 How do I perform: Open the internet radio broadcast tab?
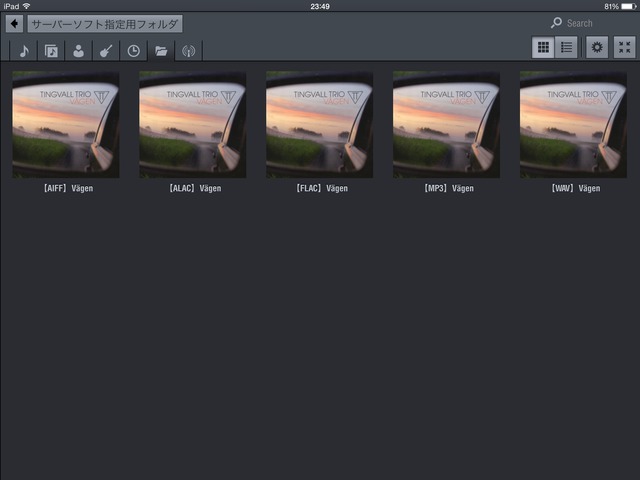(188, 51)
